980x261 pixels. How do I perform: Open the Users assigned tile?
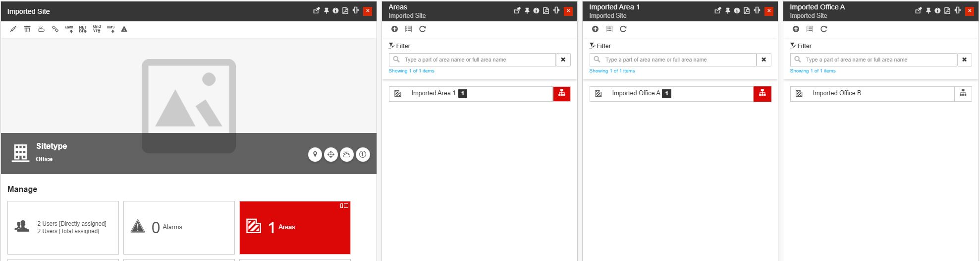pyautogui.click(x=63, y=227)
